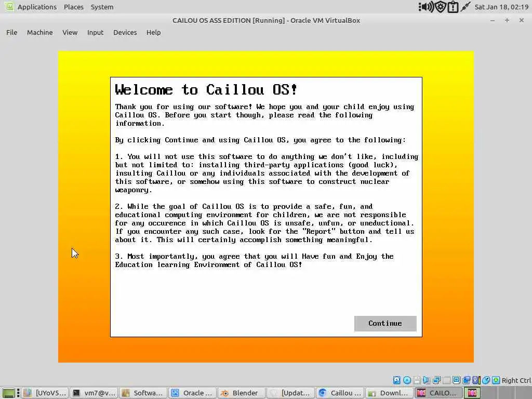
Task: Click the green arrow keyboard capture icon
Action: [x=496, y=380]
